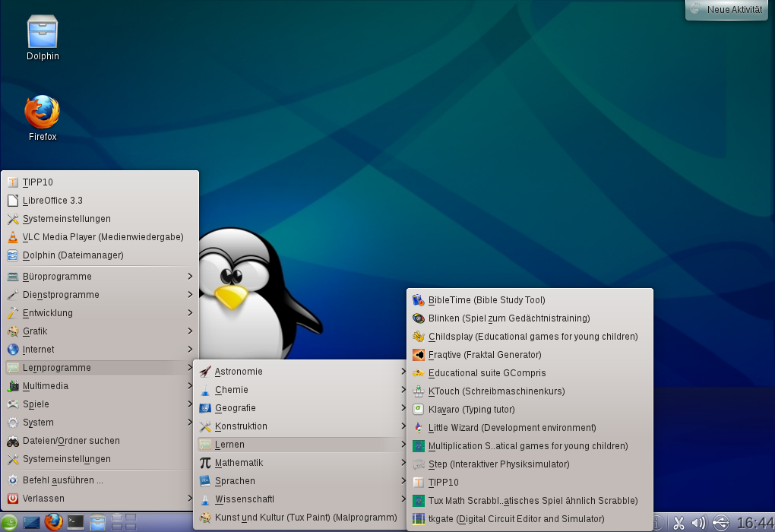Click the Step physics simulator icon

pos(419,465)
